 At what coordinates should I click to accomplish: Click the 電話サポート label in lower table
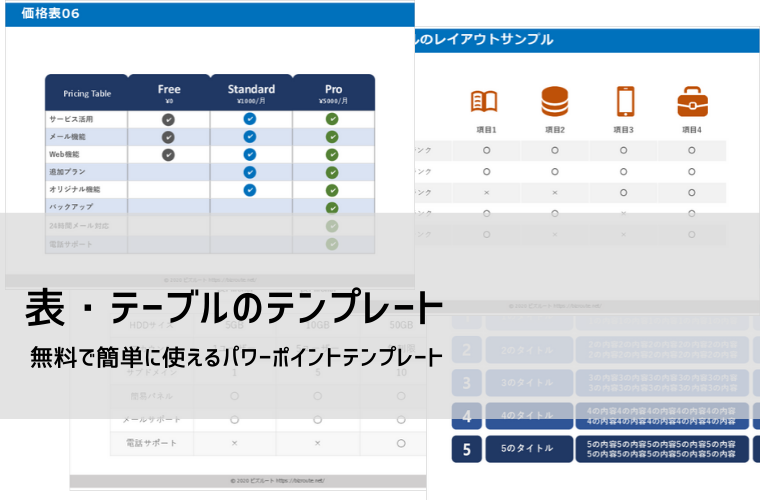[x=152, y=443]
